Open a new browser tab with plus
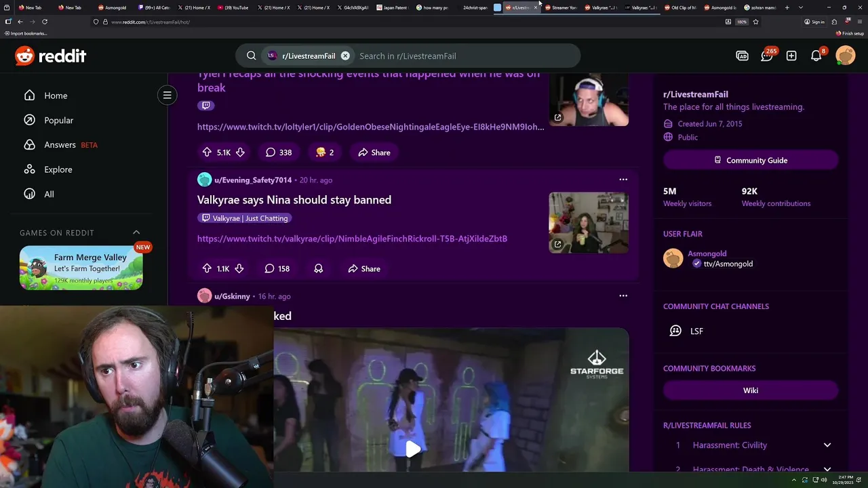Viewport: 868px width, 488px height. coord(787,7)
